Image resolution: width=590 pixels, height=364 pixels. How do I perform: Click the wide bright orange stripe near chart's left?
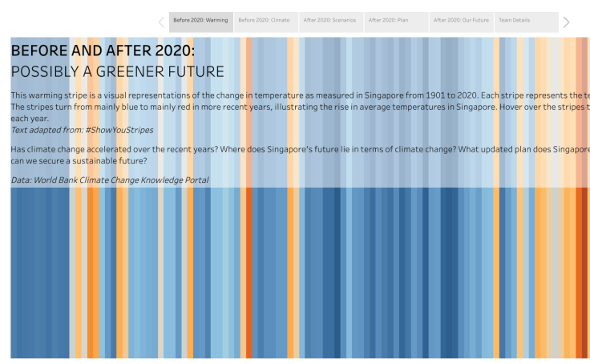[x=92, y=273]
